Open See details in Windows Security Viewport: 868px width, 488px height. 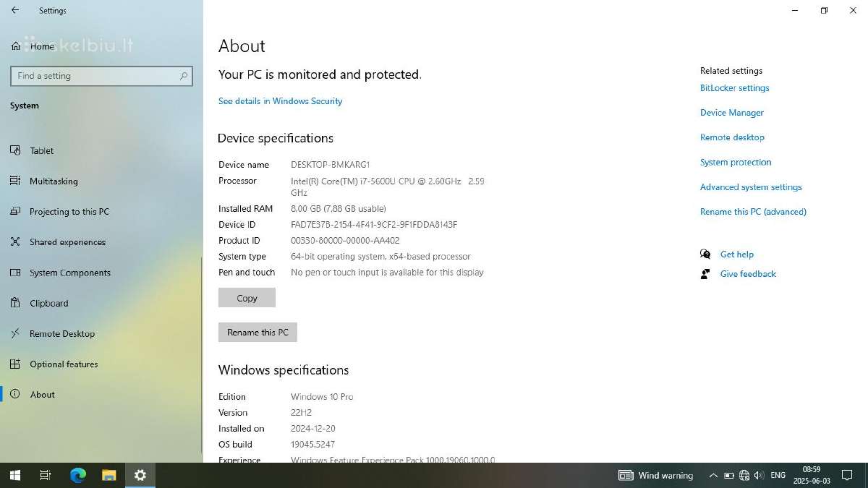tap(280, 101)
